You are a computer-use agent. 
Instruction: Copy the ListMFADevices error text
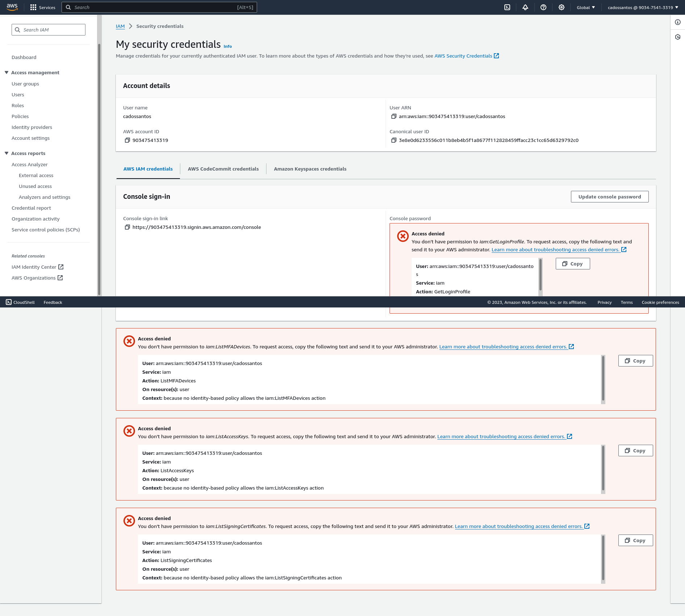(635, 361)
